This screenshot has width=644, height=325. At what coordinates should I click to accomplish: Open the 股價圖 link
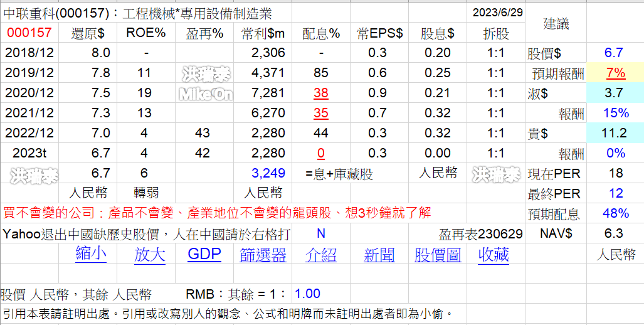[438, 255]
